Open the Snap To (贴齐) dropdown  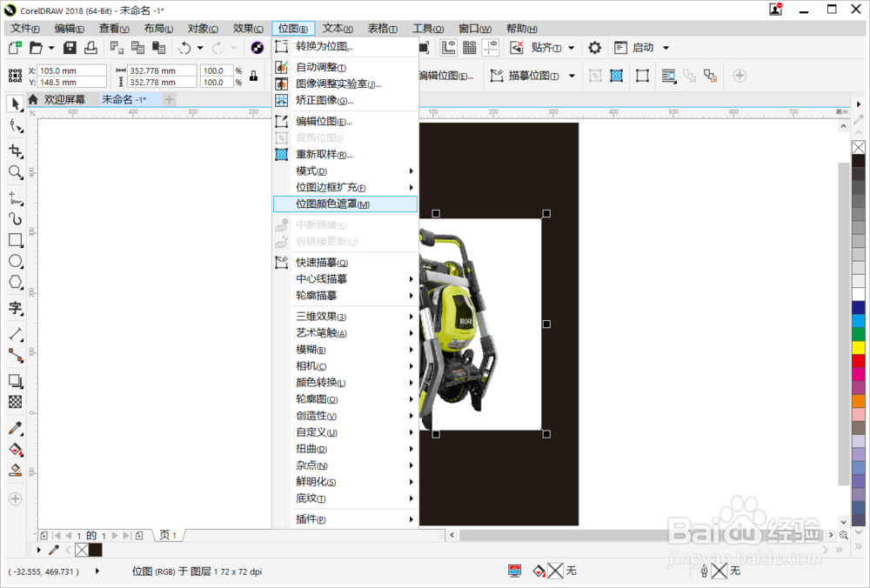pos(572,48)
